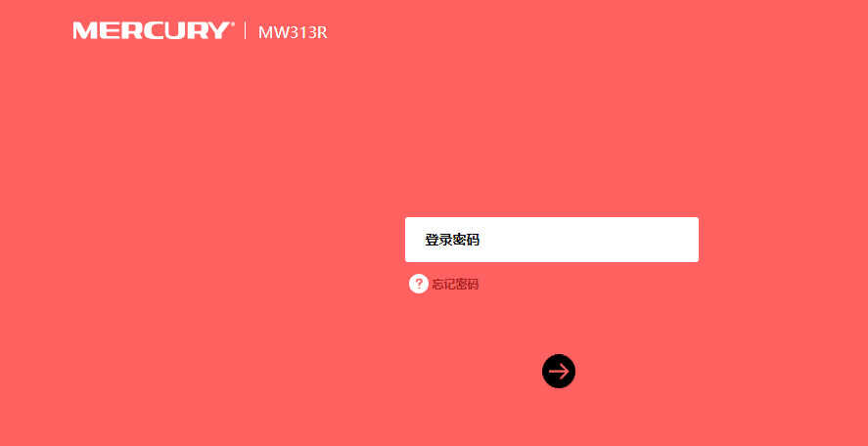Screen dimensions: 868x446
Task: Click the 码 character in 登录密码
Action: [x=473, y=241]
